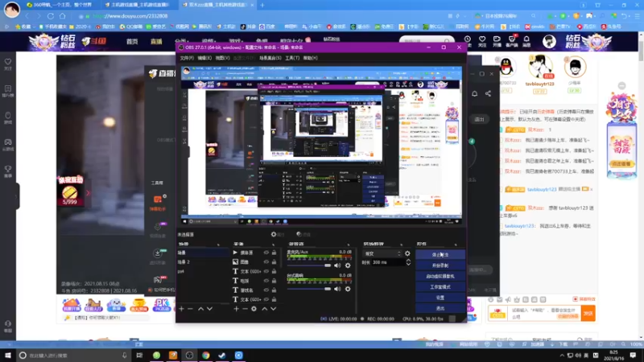Viewport: 644px width, 362px height.
Task: Open OBS 工具(T) menu
Action: 292,58
